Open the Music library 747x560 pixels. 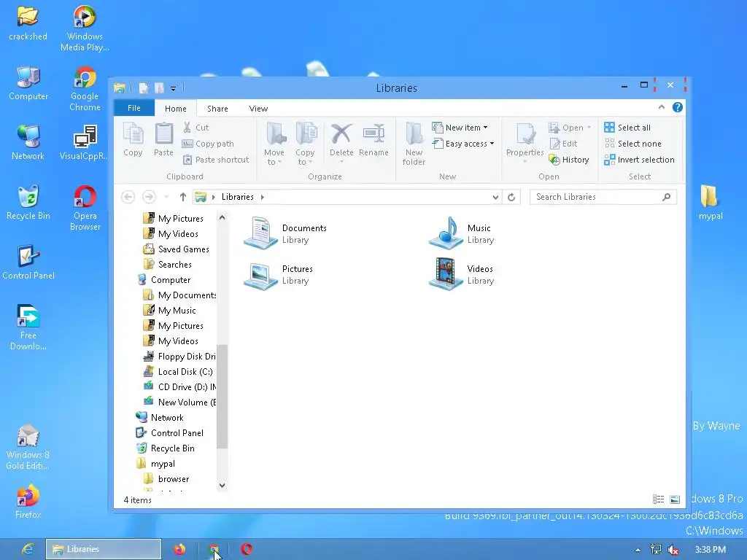tap(461, 233)
